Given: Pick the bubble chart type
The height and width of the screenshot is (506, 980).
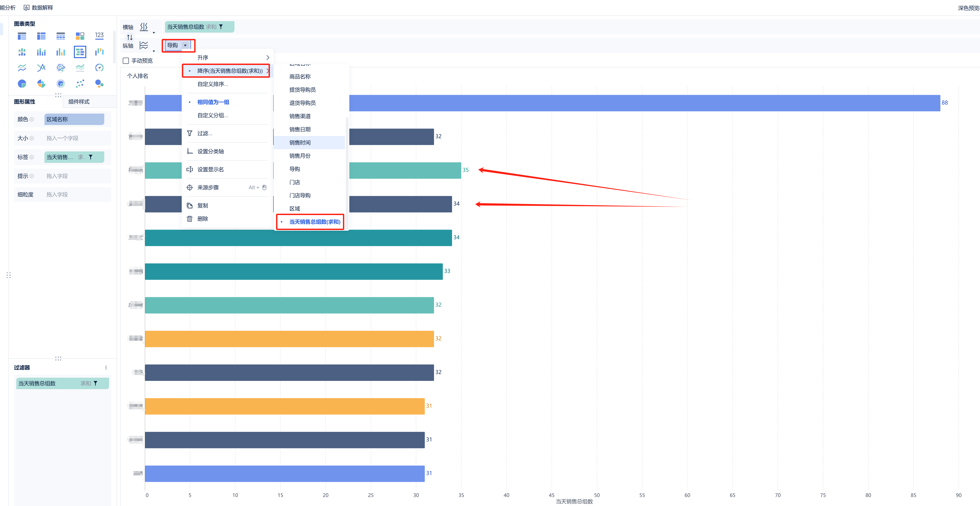Looking at the screenshot, I should click(x=99, y=84).
